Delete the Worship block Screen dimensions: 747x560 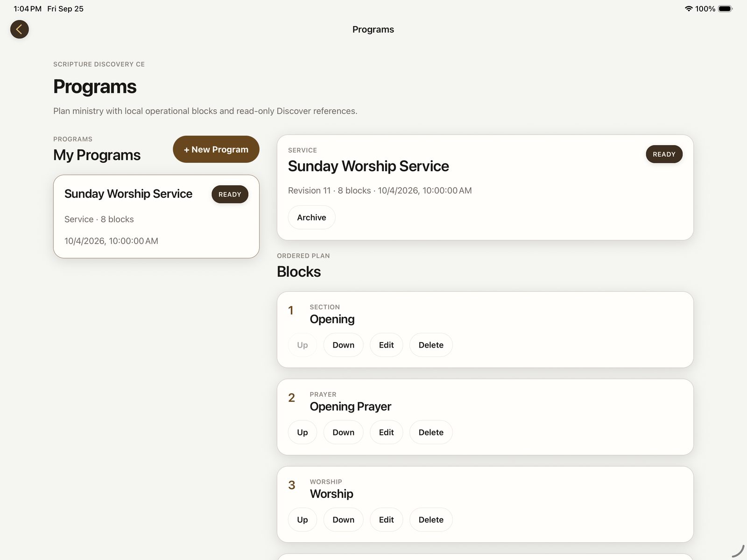point(431,519)
